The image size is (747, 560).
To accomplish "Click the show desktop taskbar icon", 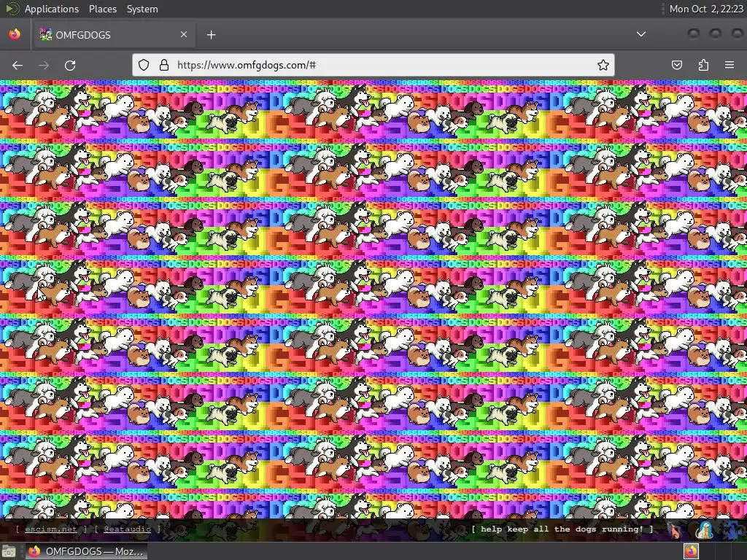I will tap(9, 551).
